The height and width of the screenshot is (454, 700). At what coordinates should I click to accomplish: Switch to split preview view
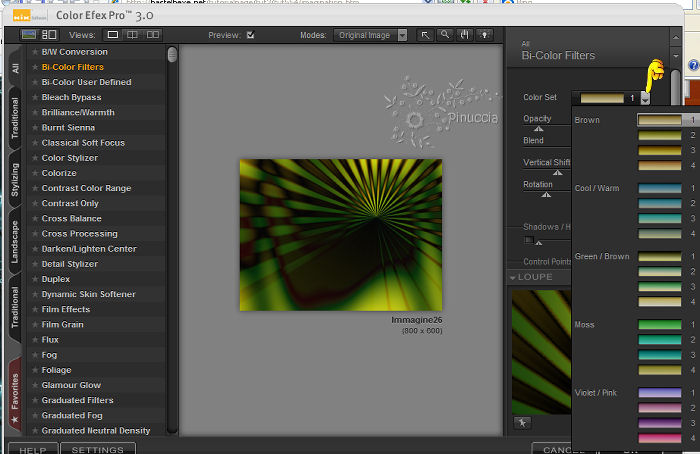point(132,35)
